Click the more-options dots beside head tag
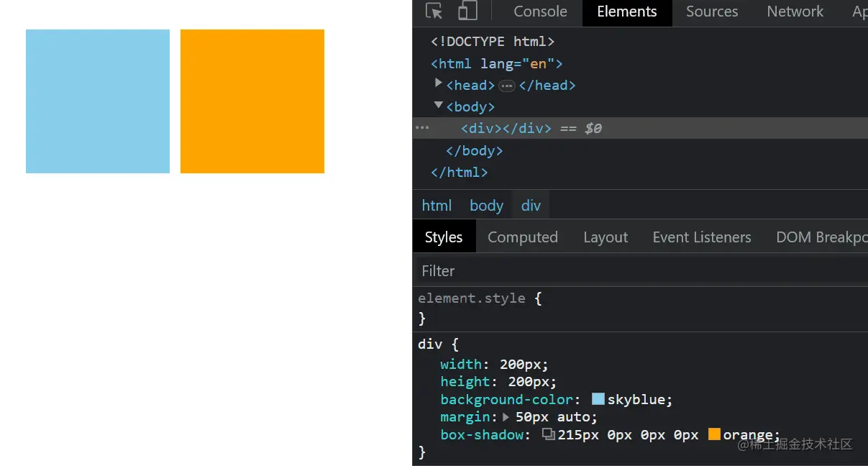 (508, 85)
